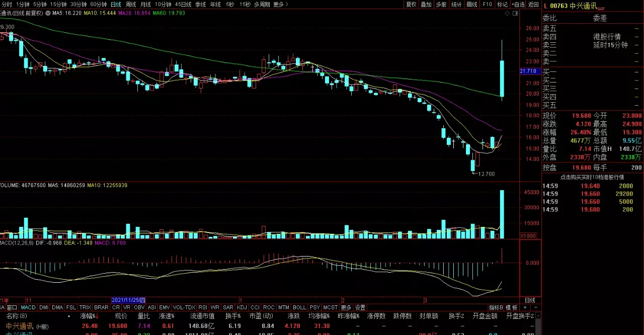This screenshot has width=644, height=335.
Task: Click 点击购买实时10档港股行情 link
Action: (x=593, y=177)
